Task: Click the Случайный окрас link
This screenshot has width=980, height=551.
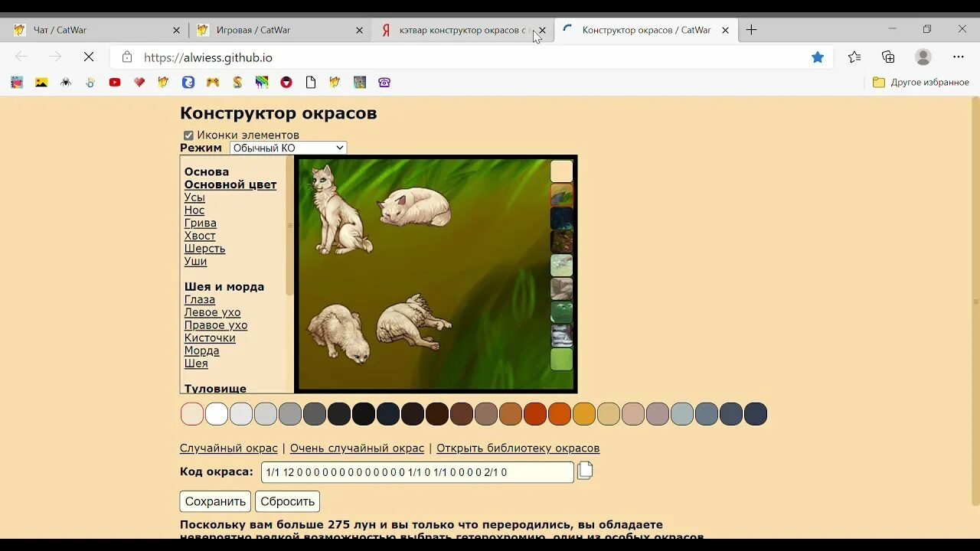Action: coord(228,448)
